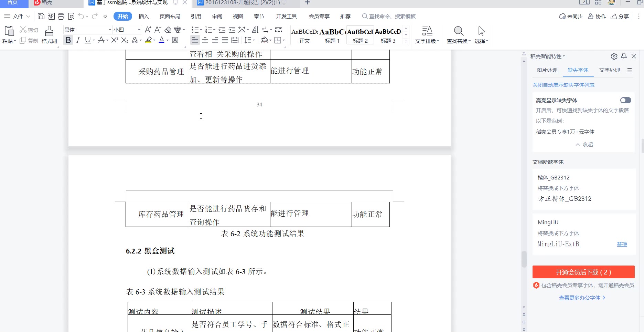Click the 分享 share button
The width and height of the screenshot is (644, 332).
click(x=620, y=16)
